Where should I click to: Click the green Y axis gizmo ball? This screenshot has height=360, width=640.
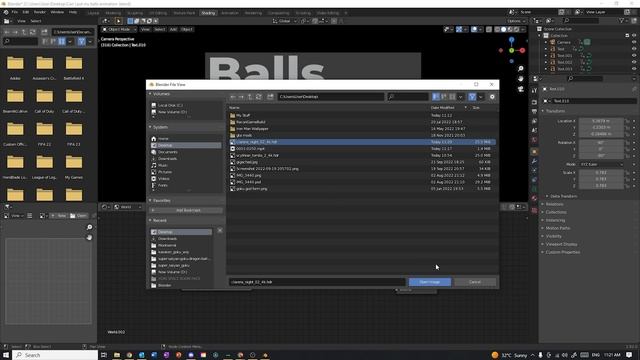(x=511, y=51)
